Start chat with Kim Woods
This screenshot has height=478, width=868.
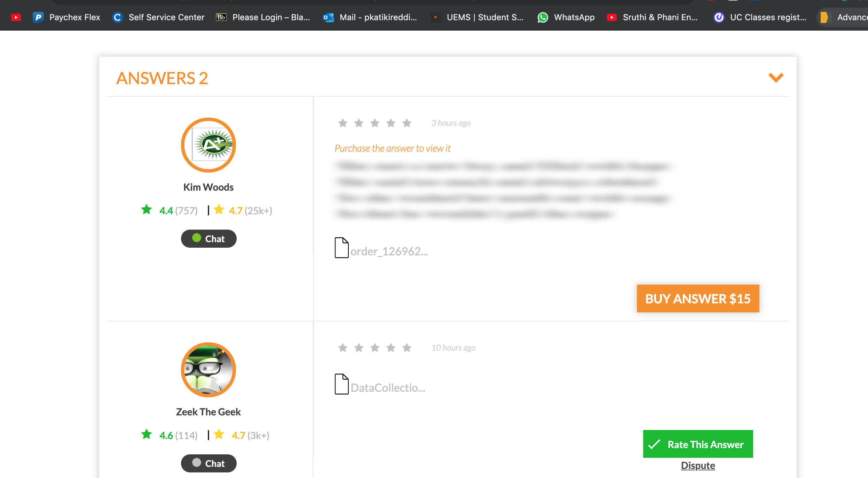point(208,239)
